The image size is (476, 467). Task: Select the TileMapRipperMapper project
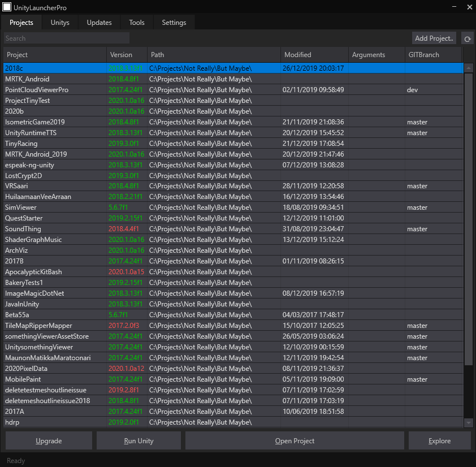pyautogui.click(x=233, y=326)
